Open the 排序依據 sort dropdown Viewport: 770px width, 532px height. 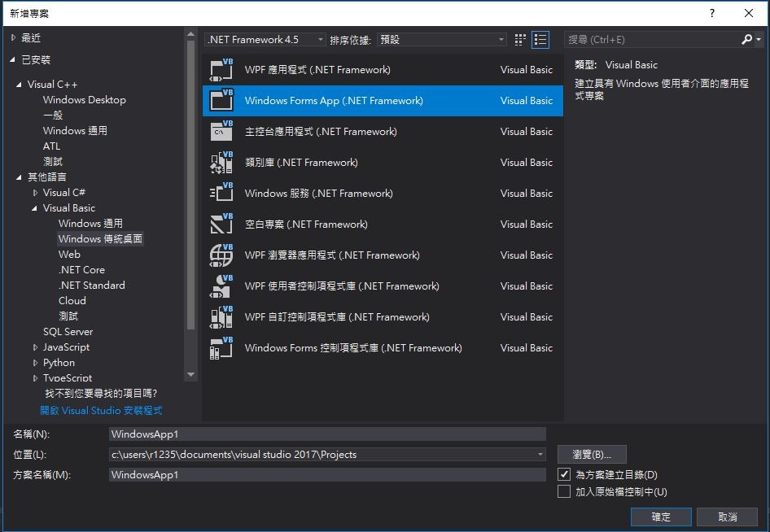point(441,40)
